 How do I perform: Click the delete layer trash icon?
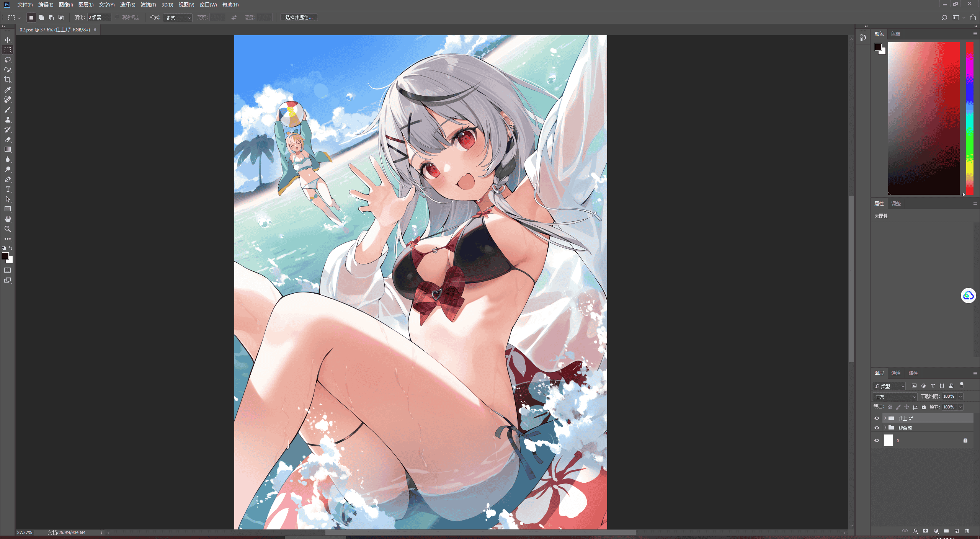click(967, 531)
